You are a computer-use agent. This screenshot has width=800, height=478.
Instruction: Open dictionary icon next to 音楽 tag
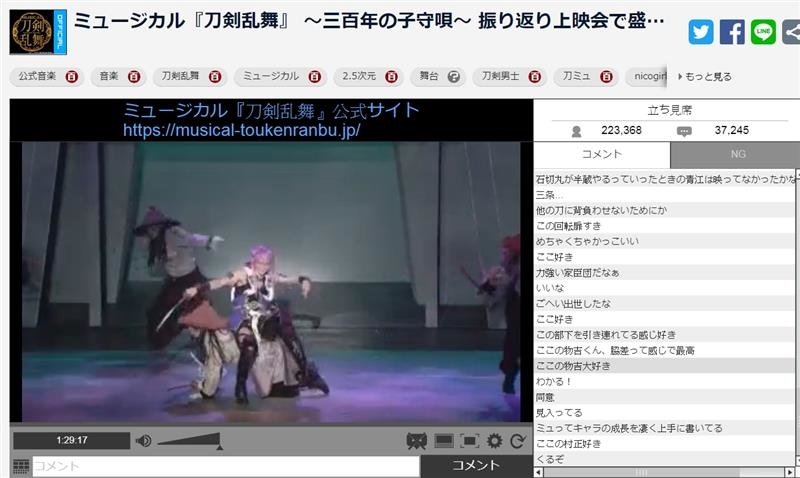[x=134, y=77]
